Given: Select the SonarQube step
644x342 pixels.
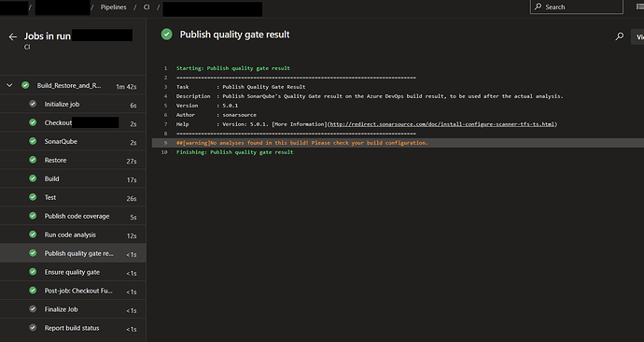Looking at the screenshot, I should [x=73, y=141].
